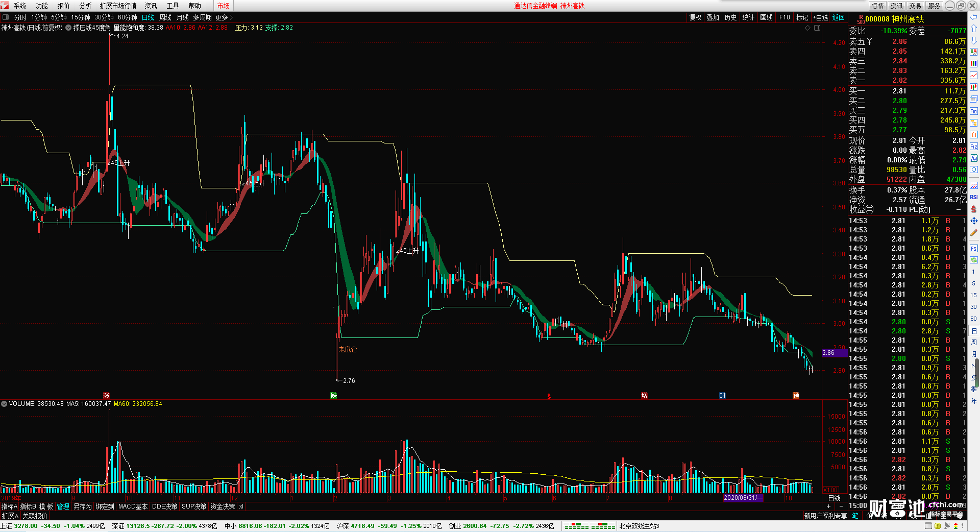Viewport: 980px width, 532px height.
Task: Click the square pane icon at chart top-right
Action: click(x=817, y=28)
